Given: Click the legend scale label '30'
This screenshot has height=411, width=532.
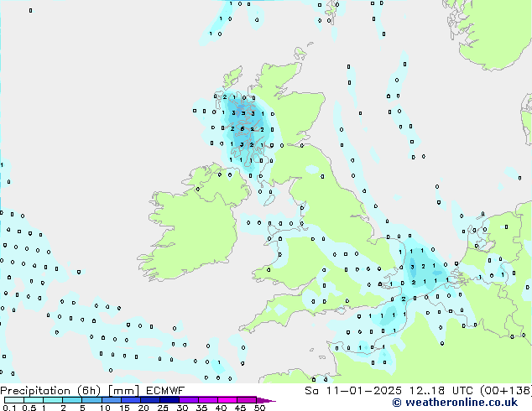Looking at the screenshot, I should 182,408.
